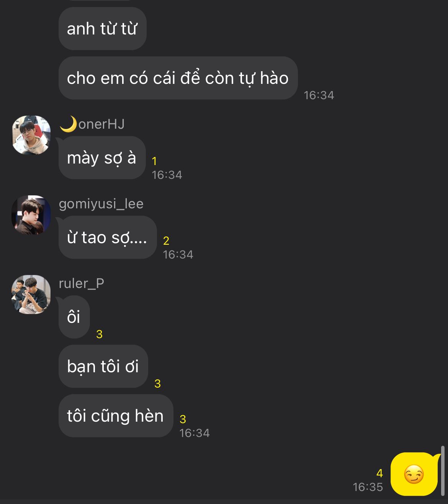This screenshot has height=504, width=448.
Task: Select the 'anh từ từ' message
Action: [x=103, y=29]
